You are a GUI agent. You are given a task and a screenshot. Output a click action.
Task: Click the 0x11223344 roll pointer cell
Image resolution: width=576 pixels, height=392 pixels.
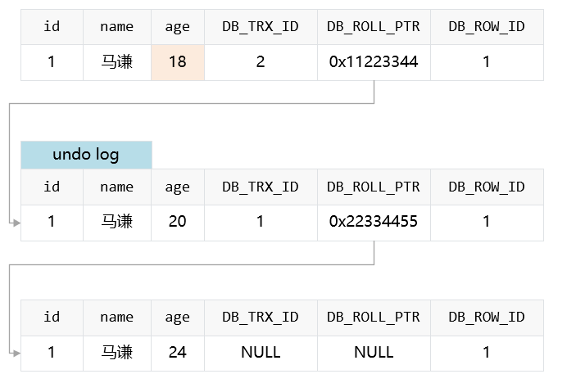point(374,62)
